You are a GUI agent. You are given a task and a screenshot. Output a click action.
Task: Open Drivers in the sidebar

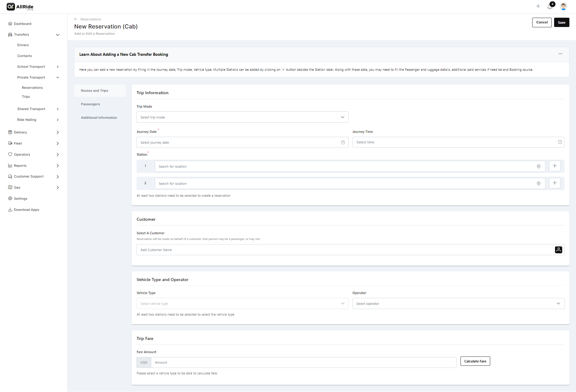coord(23,45)
